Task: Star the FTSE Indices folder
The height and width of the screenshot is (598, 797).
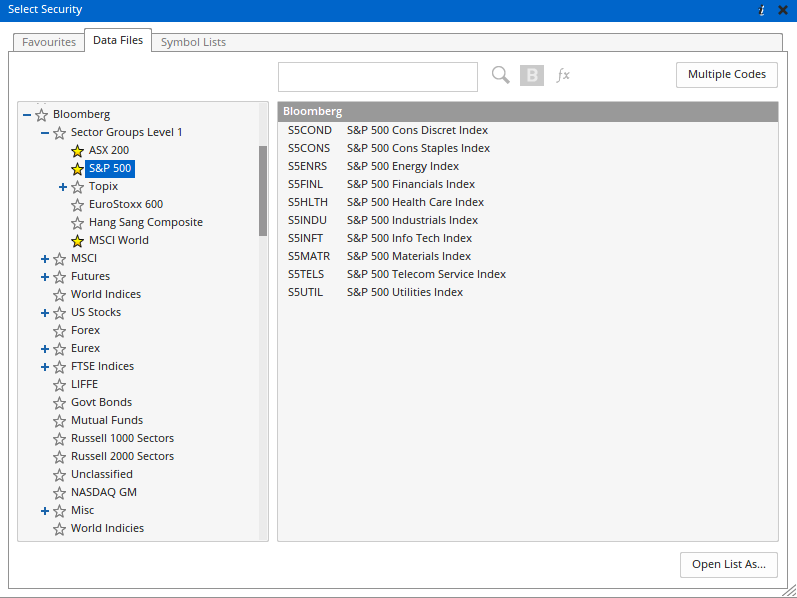Action: click(x=59, y=367)
